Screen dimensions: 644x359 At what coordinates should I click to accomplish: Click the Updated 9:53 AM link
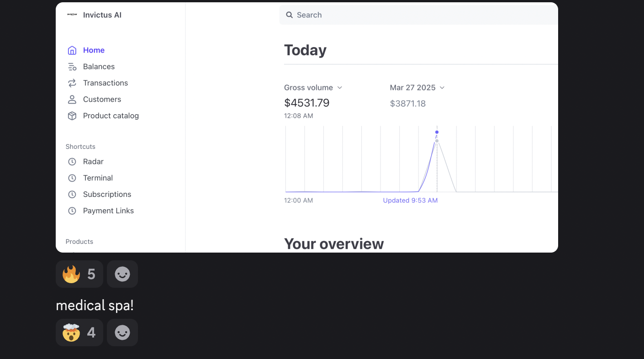(x=410, y=201)
